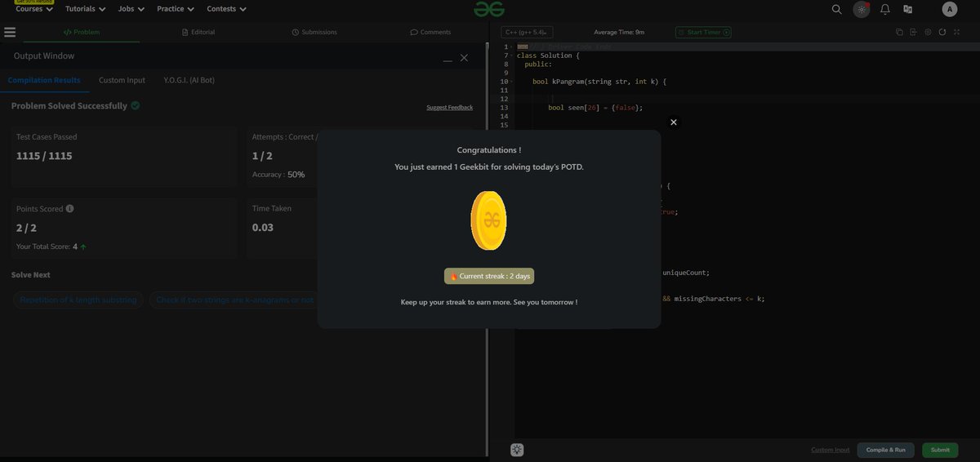Click the 'class Solution {' code line
980x462 pixels.
548,56
